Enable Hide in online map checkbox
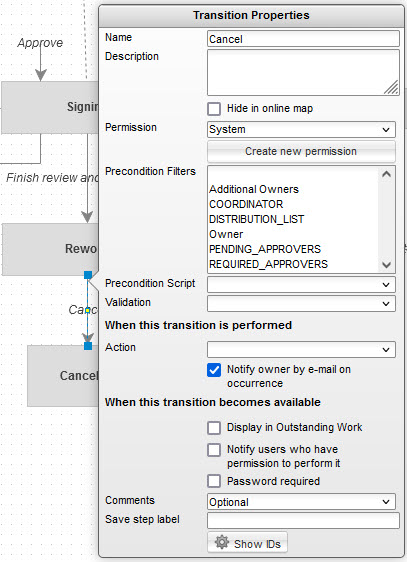Viewport: 407px width, 562px height. coord(214,109)
